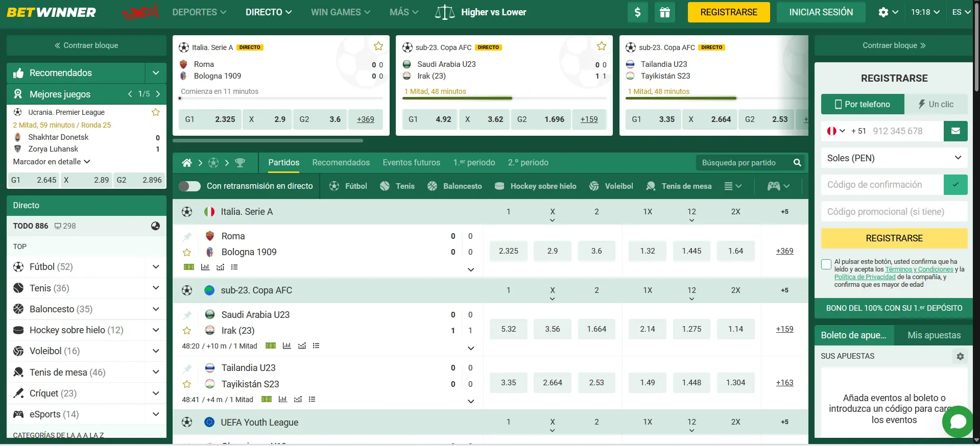This screenshot has height=446, width=980.
Task: Go to home icon in breadcrumb
Action: [187, 163]
